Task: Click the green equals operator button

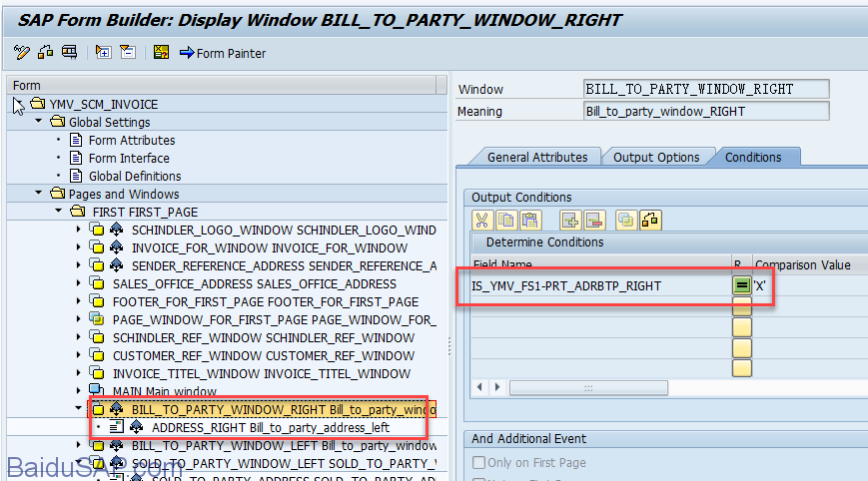Action: point(742,285)
